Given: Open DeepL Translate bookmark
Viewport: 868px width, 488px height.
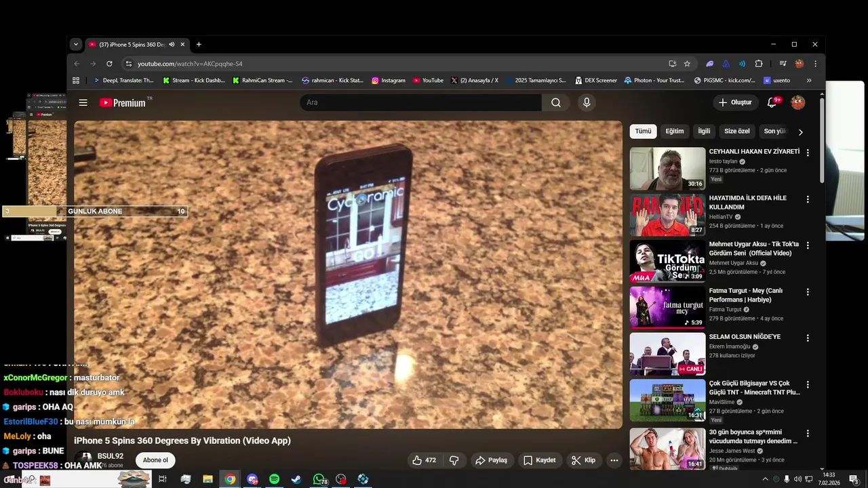Looking at the screenshot, I should (123, 80).
